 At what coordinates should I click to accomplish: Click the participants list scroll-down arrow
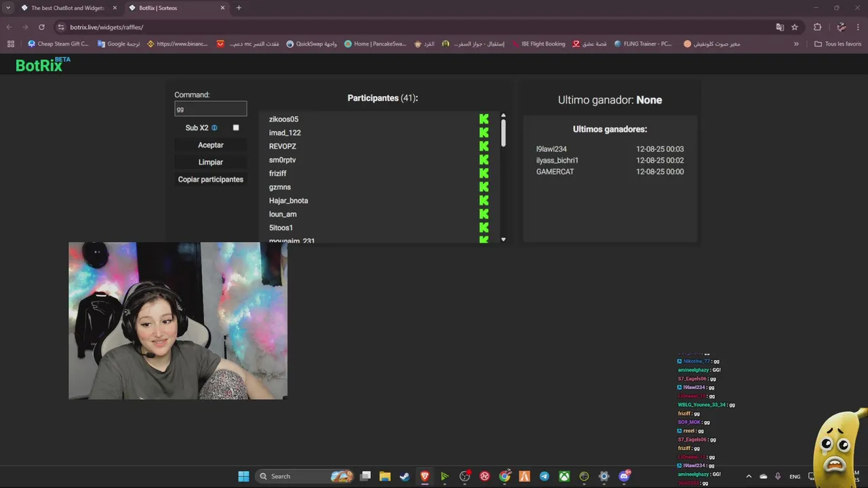point(503,239)
